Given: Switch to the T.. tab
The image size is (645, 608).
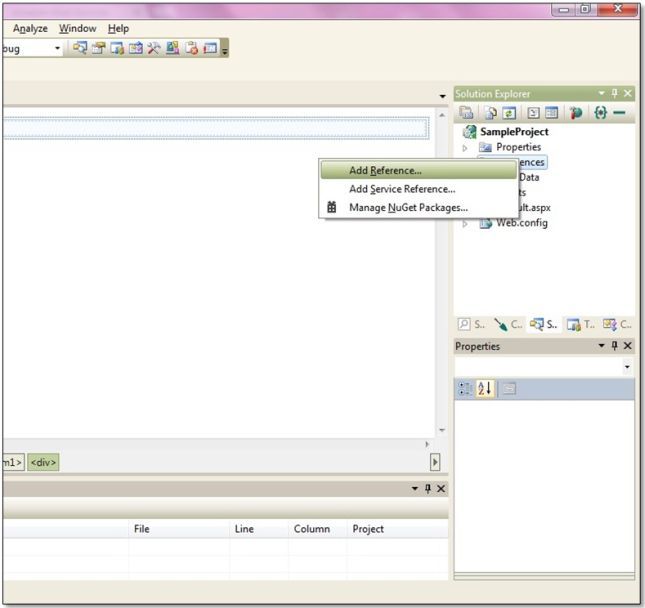Looking at the screenshot, I should [580, 325].
